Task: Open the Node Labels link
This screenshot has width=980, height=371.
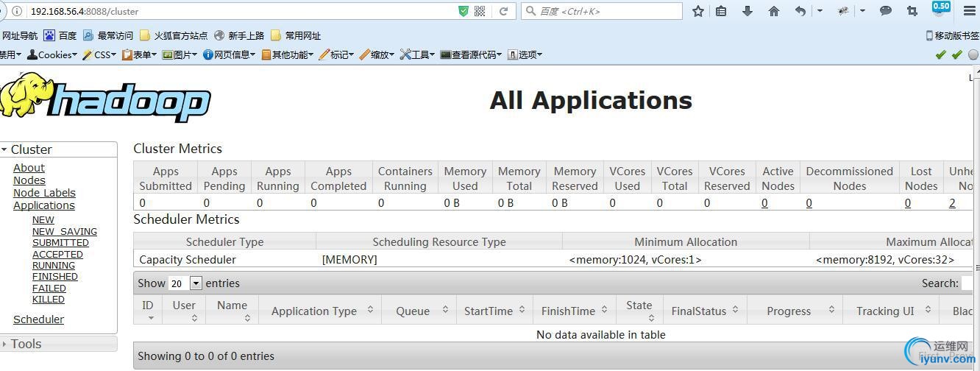Action: point(44,193)
